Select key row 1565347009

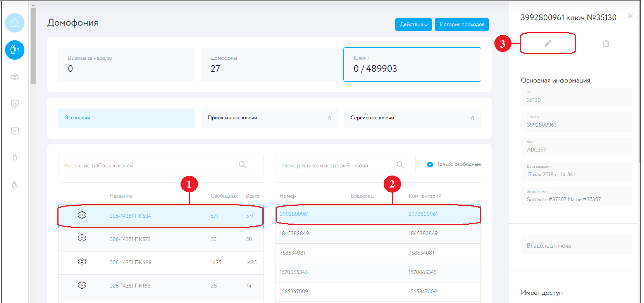coord(378,292)
